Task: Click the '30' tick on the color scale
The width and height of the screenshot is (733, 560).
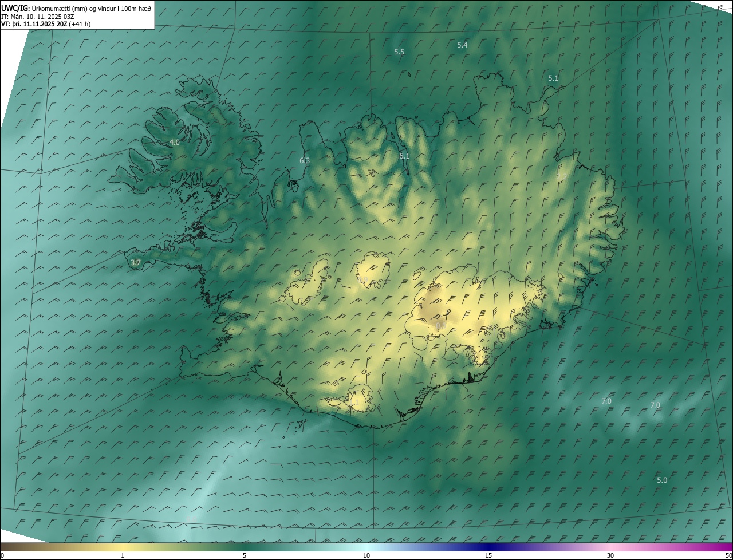Action: [x=610, y=555]
